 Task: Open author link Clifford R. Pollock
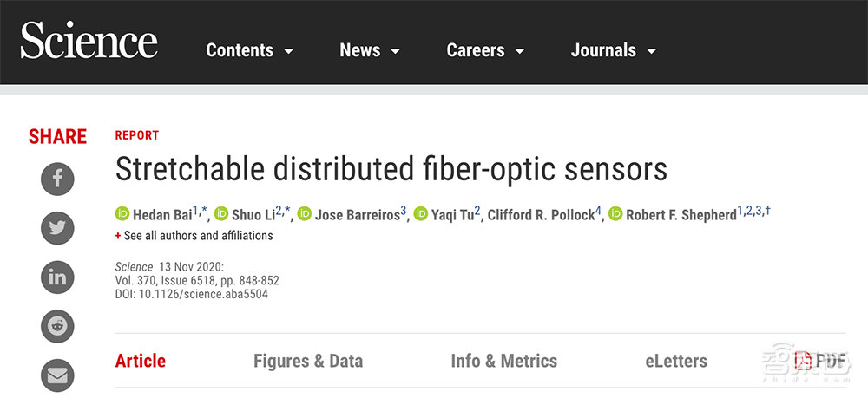540,215
